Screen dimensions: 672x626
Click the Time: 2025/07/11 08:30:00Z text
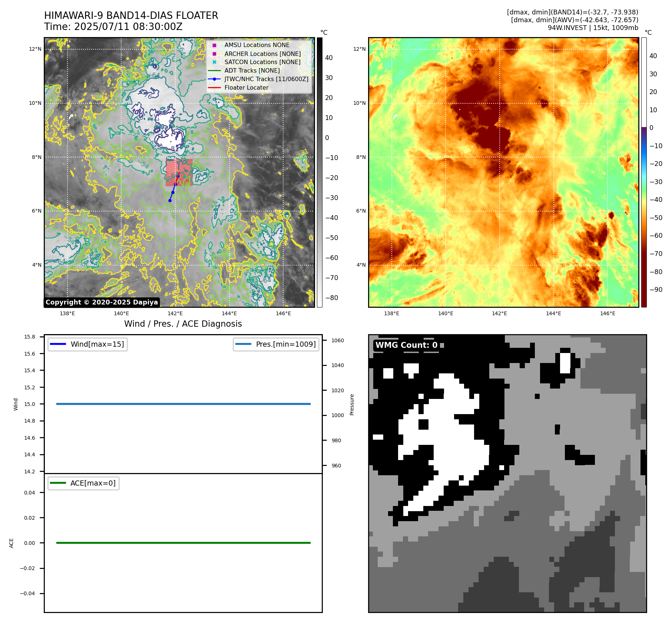point(113,27)
